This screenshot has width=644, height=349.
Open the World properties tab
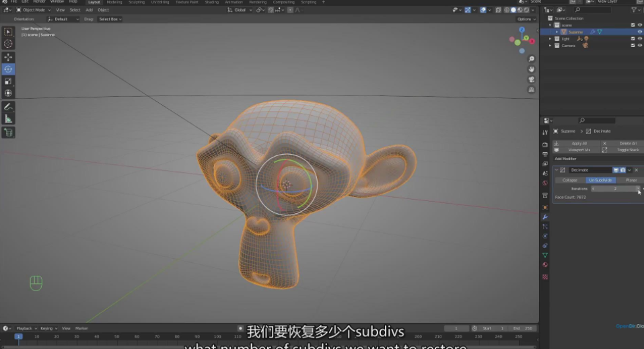click(x=545, y=183)
